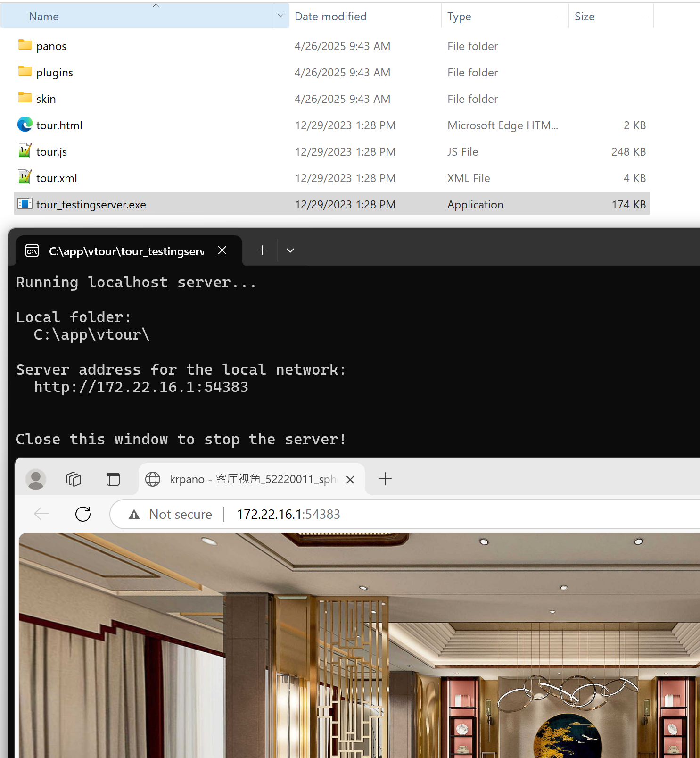Sort by the Type column header
Image resolution: width=700 pixels, height=758 pixels.
505,16
